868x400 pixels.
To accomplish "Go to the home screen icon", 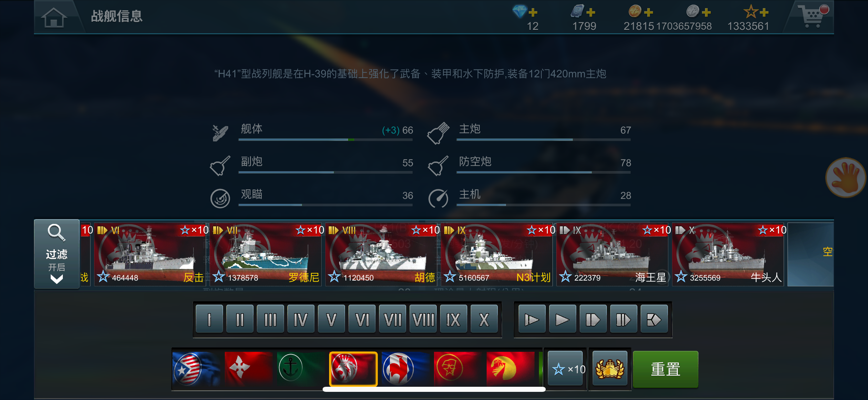I will [x=54, y=17].
